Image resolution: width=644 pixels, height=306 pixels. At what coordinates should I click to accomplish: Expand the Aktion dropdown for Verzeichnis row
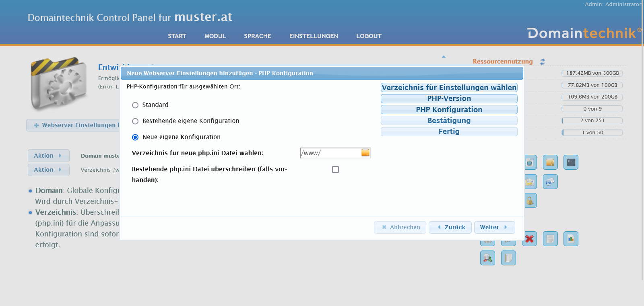pyautogui.click(x=48, y=170)
